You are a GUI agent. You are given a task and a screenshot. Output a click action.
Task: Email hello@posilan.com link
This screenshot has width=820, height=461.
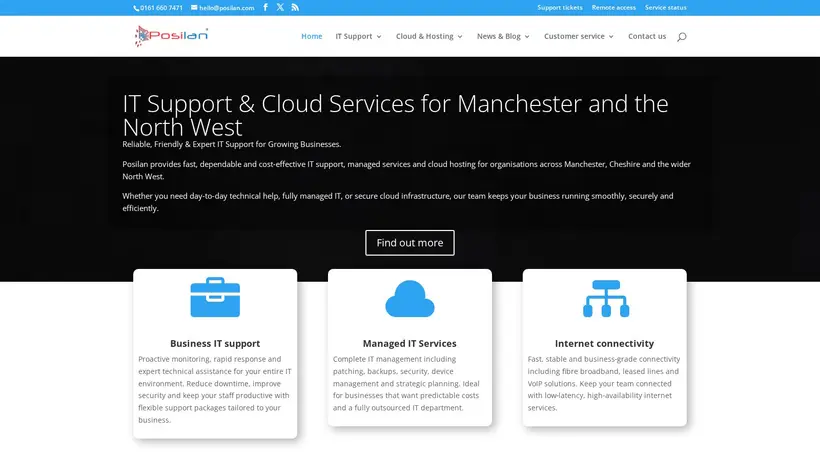point(227,8)
